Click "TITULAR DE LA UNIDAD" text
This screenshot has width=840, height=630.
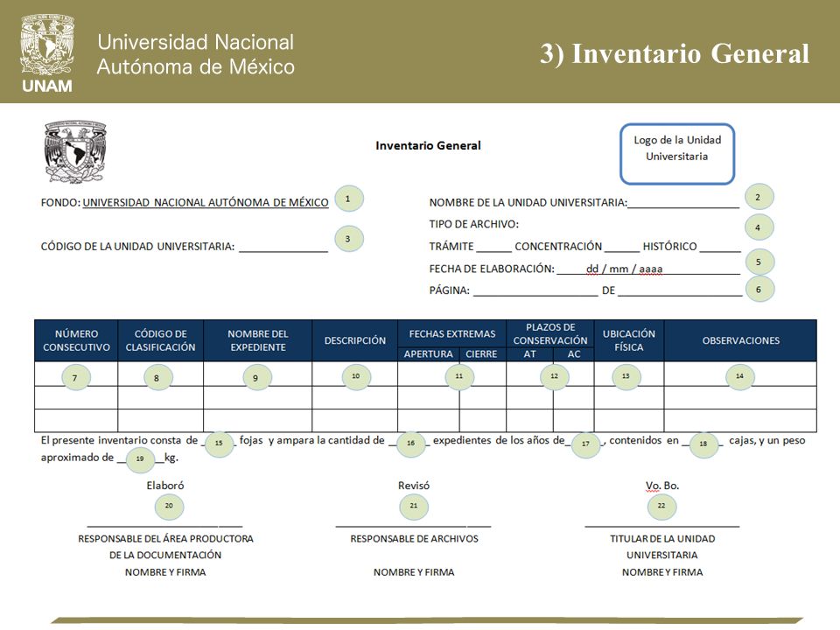click(x=662, y=539)
